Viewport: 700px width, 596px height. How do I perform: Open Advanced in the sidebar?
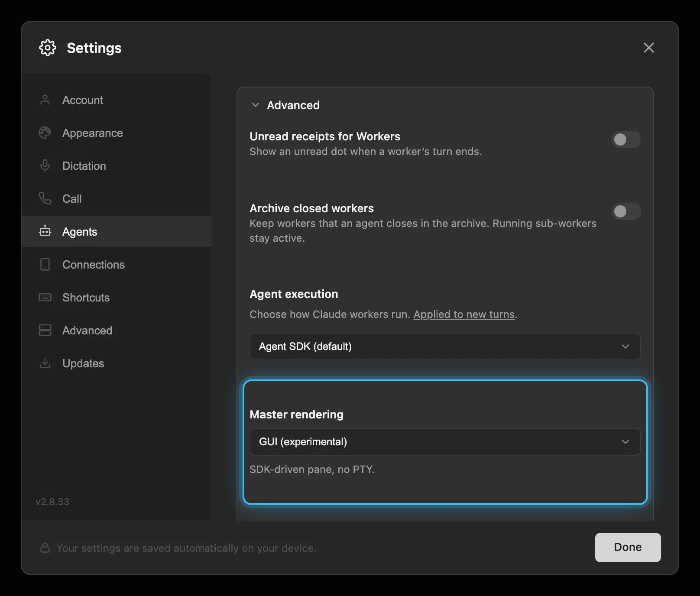click(117, 330)
